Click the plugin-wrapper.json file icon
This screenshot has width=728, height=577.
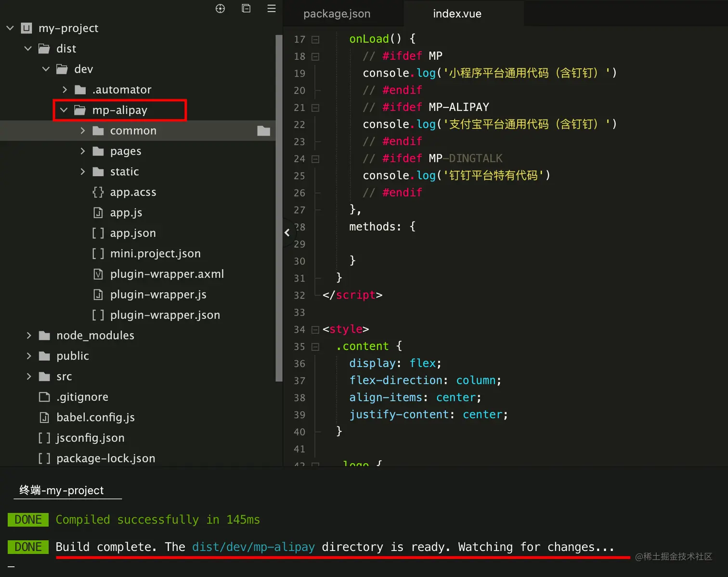[98, 315]
